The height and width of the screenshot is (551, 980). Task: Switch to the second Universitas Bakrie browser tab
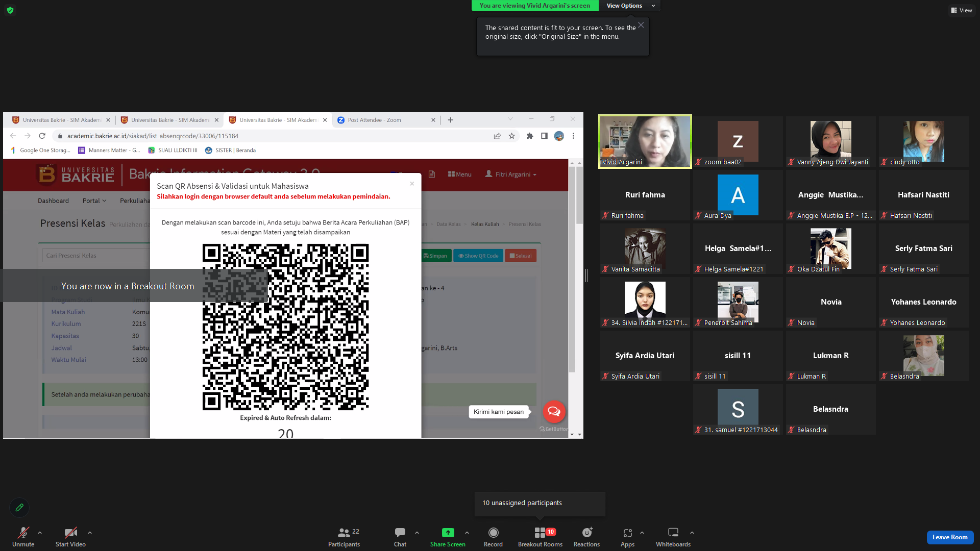(x=169, y=120)
